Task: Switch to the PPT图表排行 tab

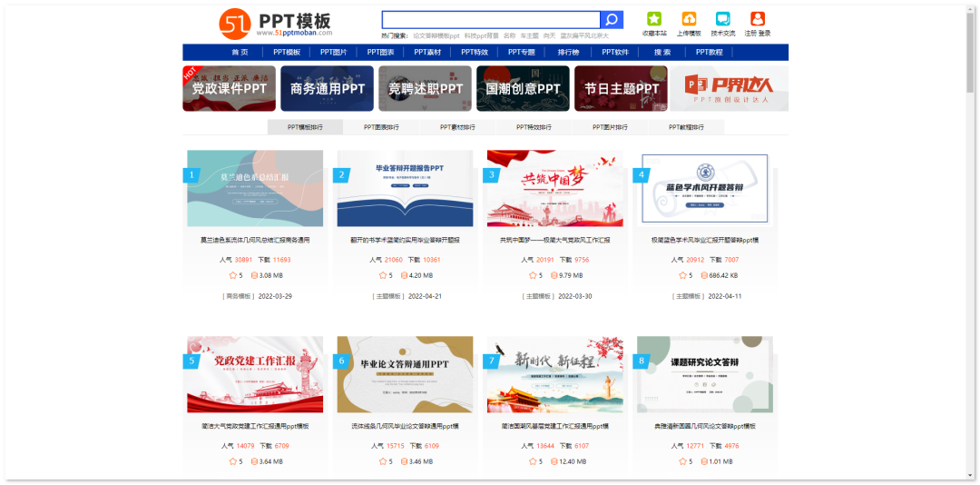Action: (x=381, y=127)
